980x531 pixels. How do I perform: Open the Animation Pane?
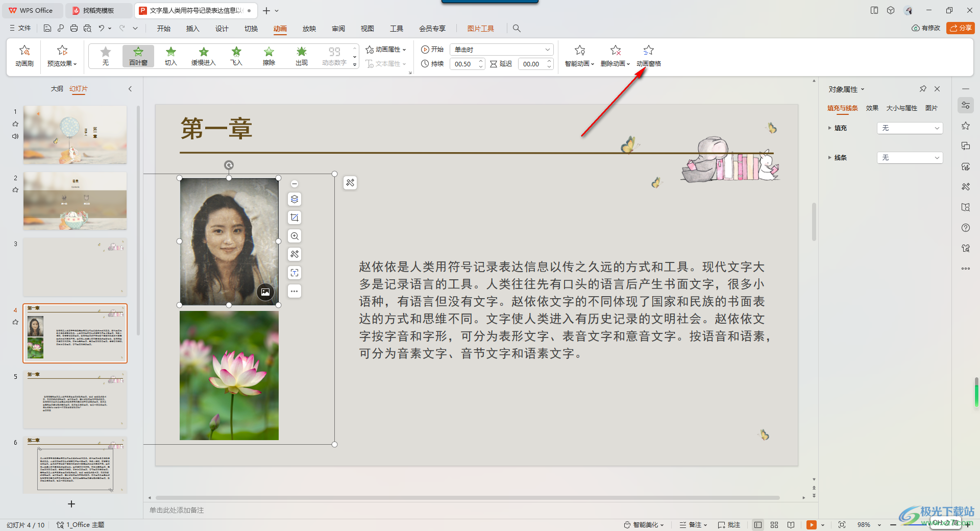(x=649, y=56)
